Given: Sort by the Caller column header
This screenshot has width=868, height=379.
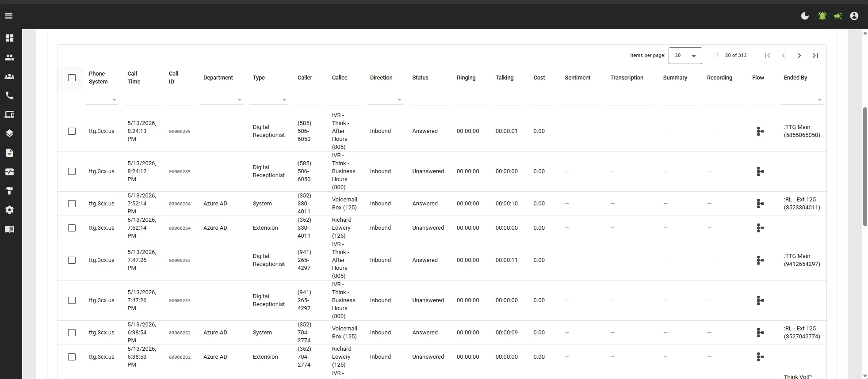Looking at the screenshot, I should tap(305, 78).
